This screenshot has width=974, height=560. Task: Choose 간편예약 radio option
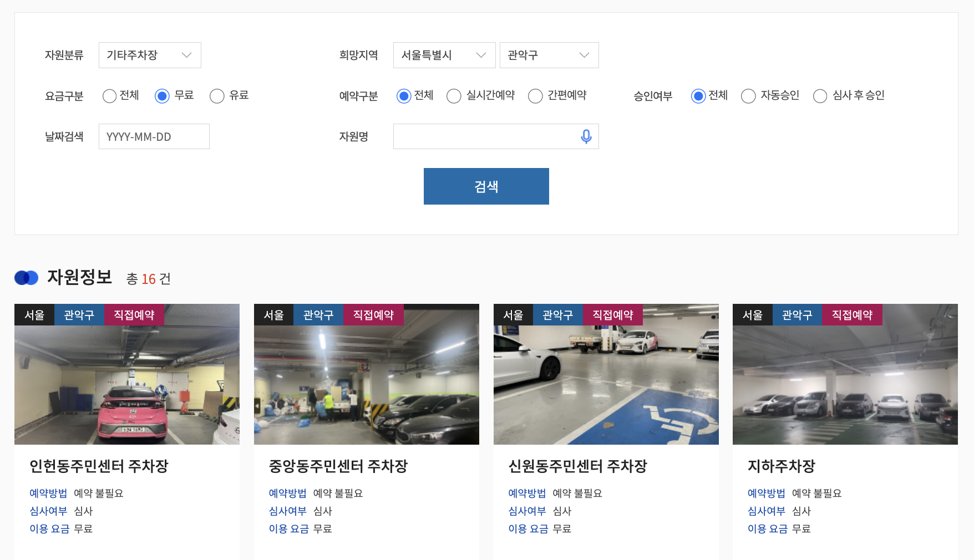click(x=535, y=96)
